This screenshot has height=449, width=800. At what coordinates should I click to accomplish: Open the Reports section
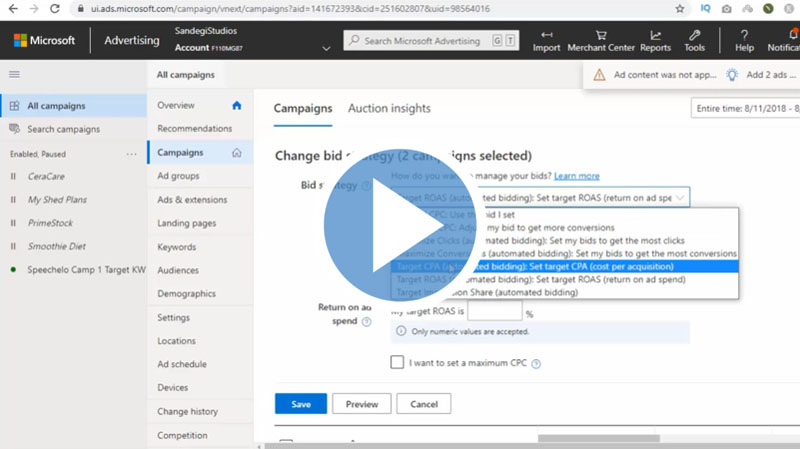tap(655, 41)
